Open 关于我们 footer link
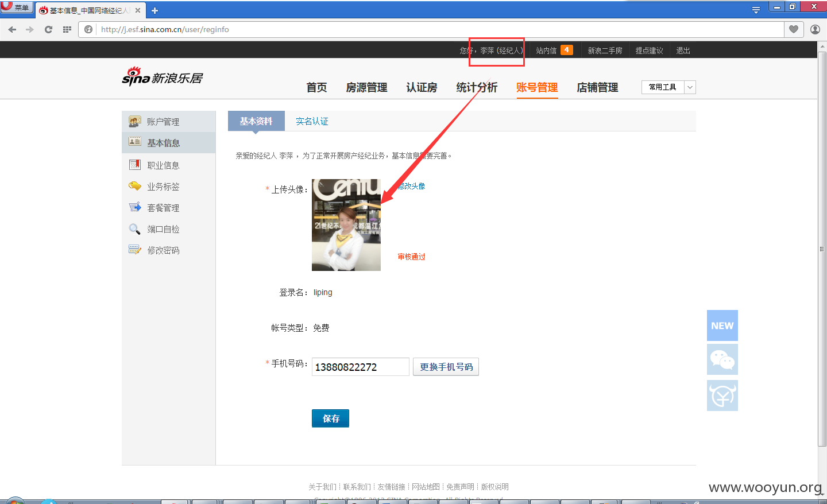Screen dimensions: 827x504 click(322, 487)
